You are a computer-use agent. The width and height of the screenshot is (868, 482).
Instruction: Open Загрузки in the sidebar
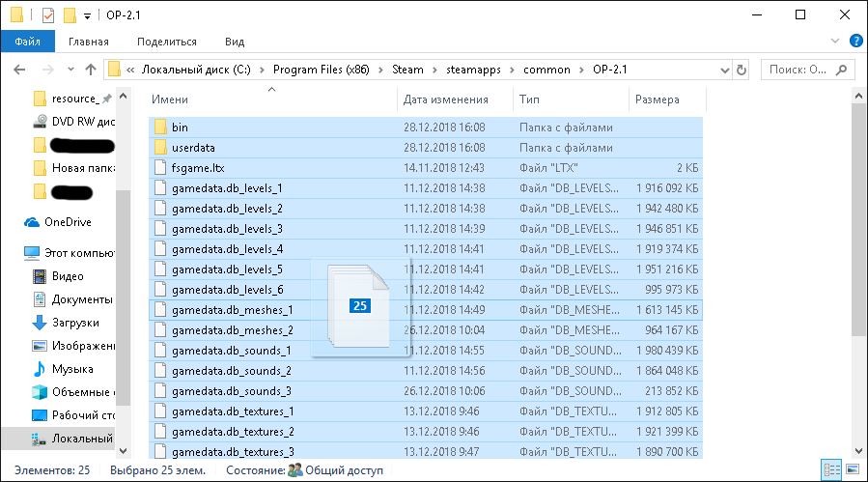[67, 323]
